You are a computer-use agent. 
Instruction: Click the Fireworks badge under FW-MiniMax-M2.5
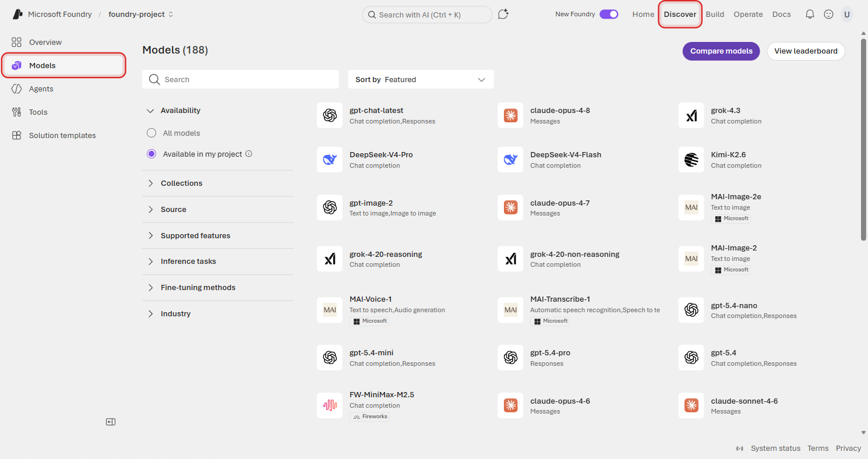[x=370, y=416]
